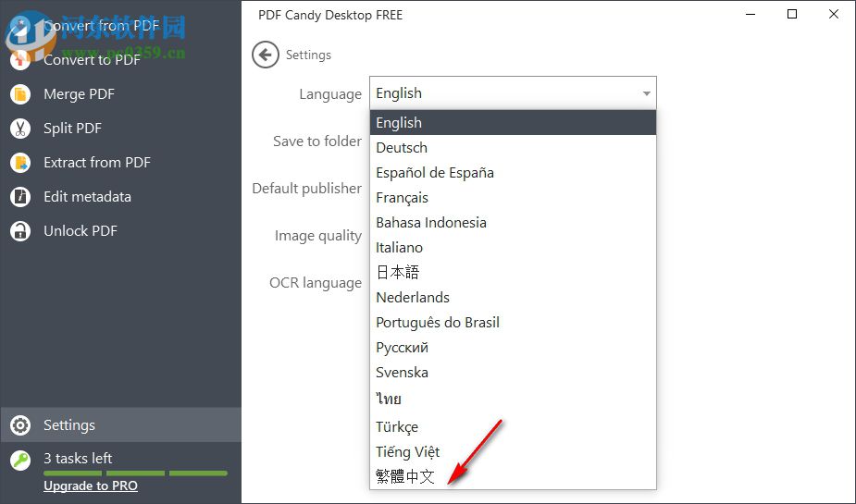
Task: Click the Split PDF scissors icon
Action: pos(20,129)
